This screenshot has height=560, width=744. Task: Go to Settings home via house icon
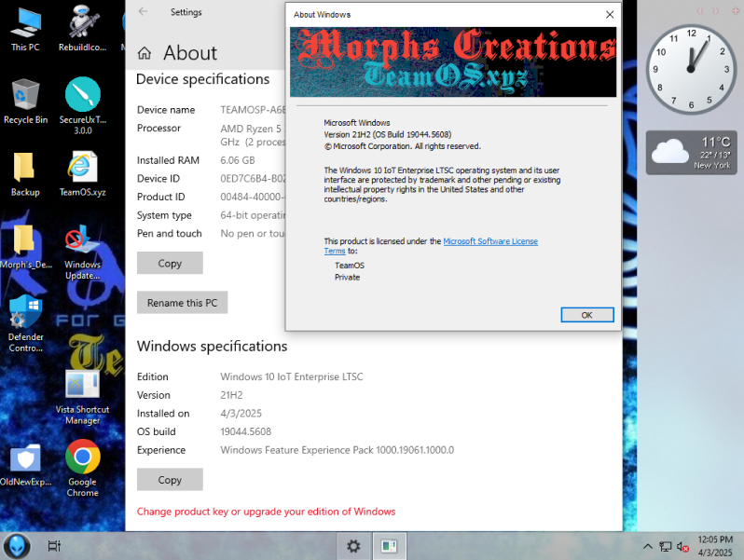tap(145, 53)
